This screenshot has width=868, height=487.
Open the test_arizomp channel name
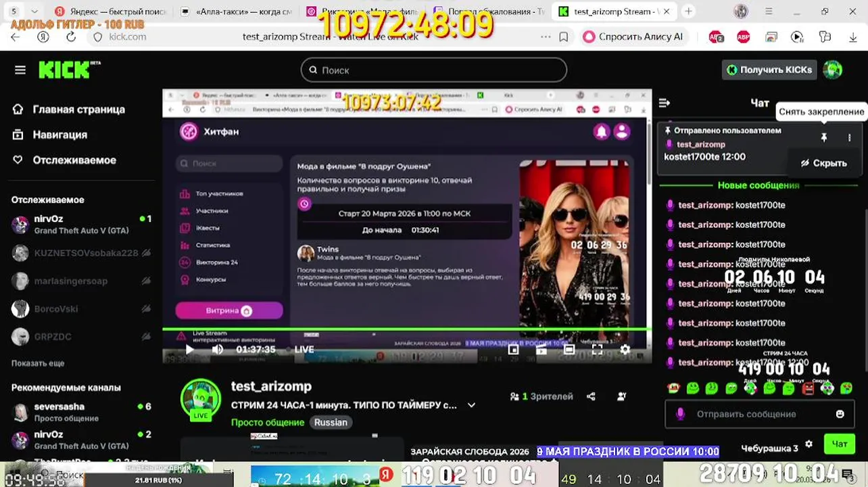tap(271, 386)
